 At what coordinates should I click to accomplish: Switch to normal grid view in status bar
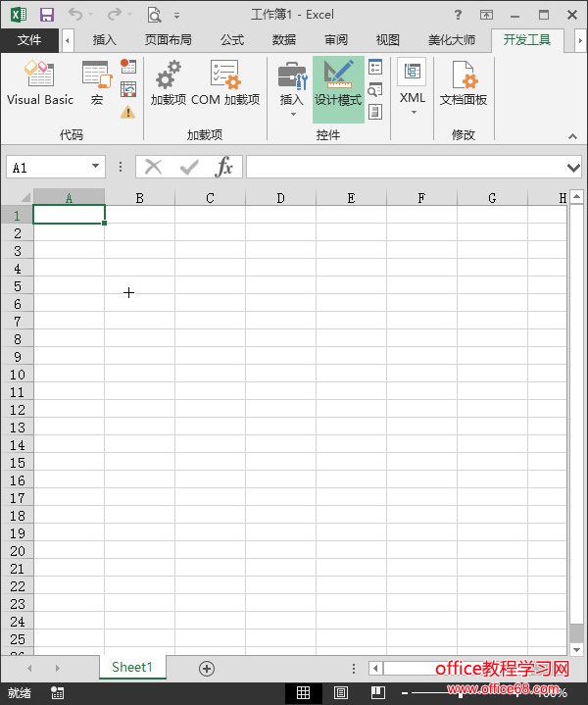[304, 693]
